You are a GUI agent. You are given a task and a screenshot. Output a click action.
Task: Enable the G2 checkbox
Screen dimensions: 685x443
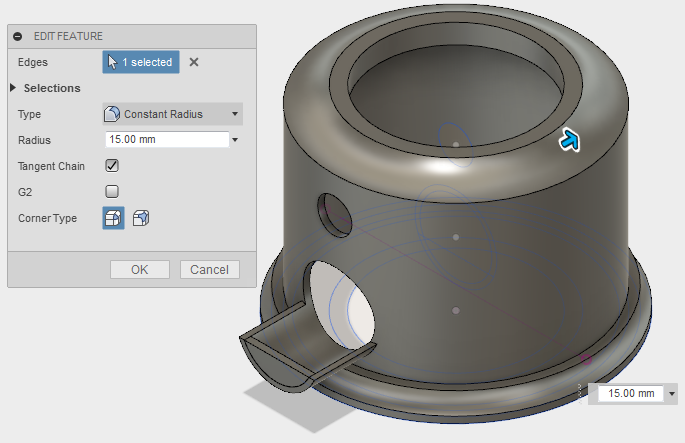112,191
